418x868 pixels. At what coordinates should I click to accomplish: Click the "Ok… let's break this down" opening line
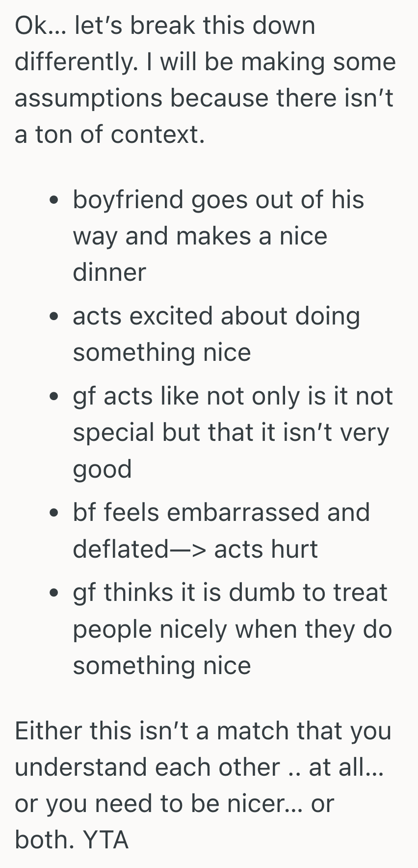point(165,26)
